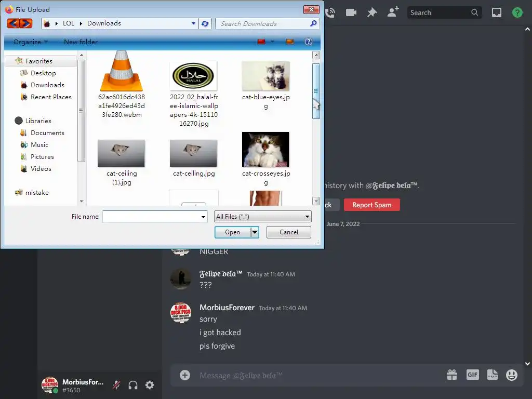Click MorbiusForever username in chat message
532x399 pixels.
pyautogui.click(x=227, y=308)
